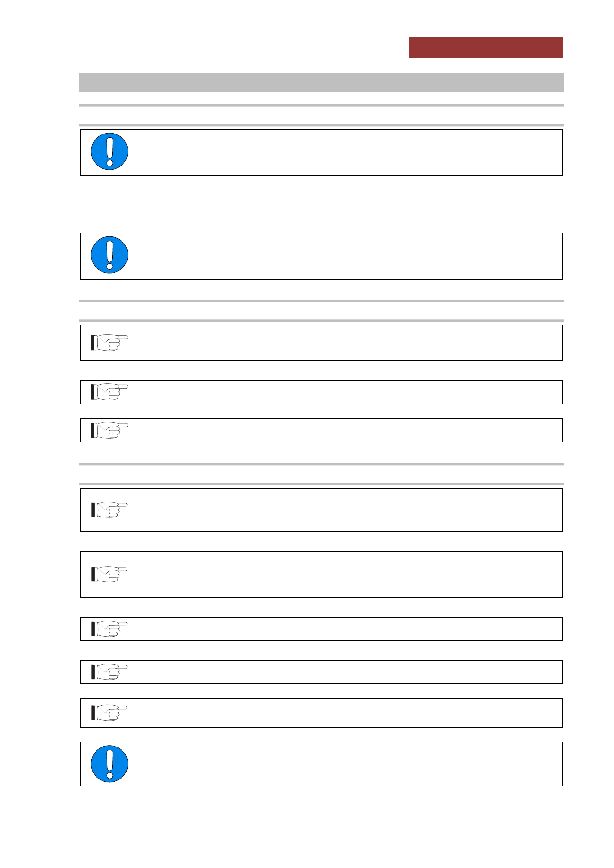
Task: Click the gray title bar below the header
Action: 321,82
